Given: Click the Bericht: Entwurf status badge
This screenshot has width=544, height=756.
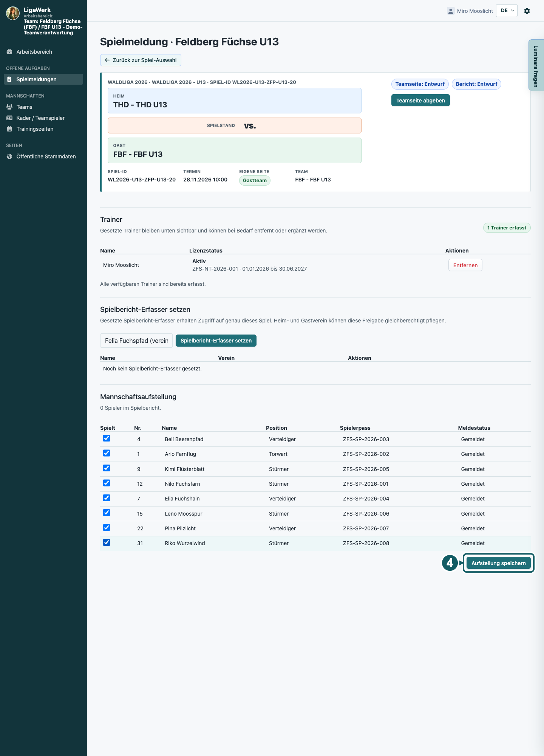Looking at the screenshot, I should 476,84.
